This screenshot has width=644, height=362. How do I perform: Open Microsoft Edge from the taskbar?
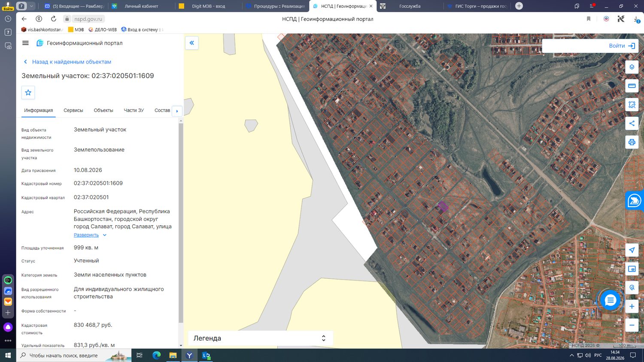click(x=156, y=356)
